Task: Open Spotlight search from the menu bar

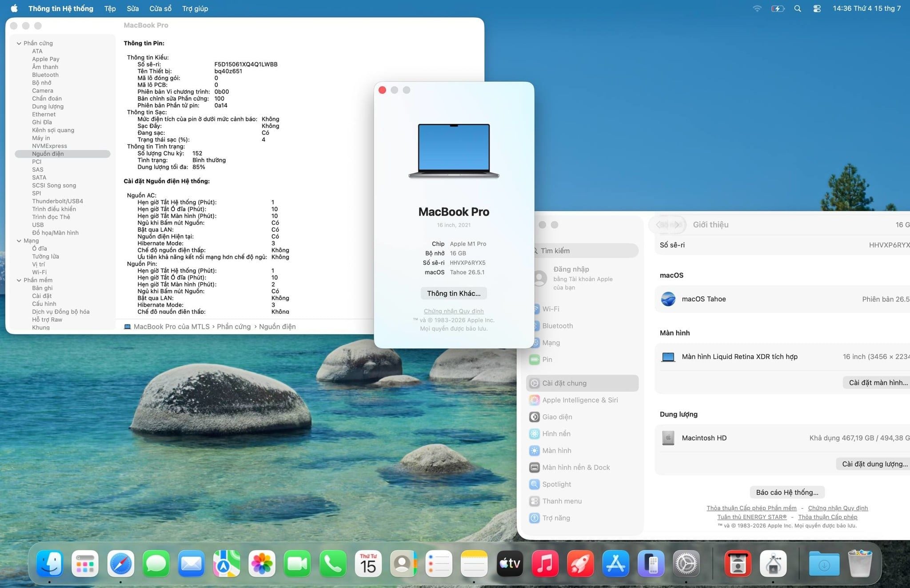Action: point(798,8)
